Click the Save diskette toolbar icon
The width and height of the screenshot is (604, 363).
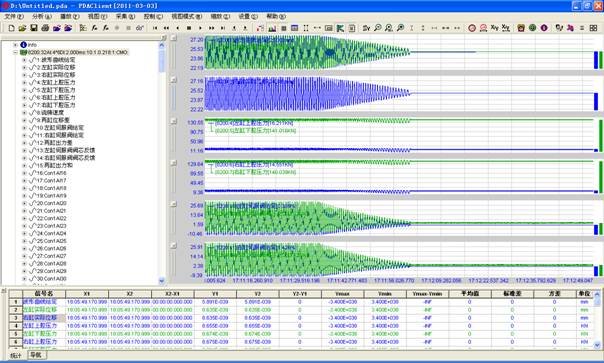[x=34, y=28]
